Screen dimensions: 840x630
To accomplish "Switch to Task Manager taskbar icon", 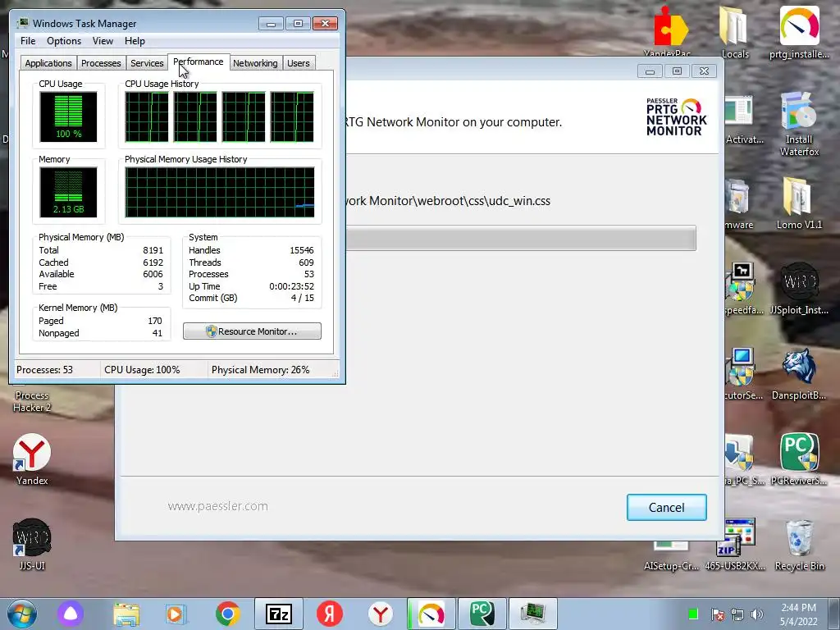I will pos(533,614).
